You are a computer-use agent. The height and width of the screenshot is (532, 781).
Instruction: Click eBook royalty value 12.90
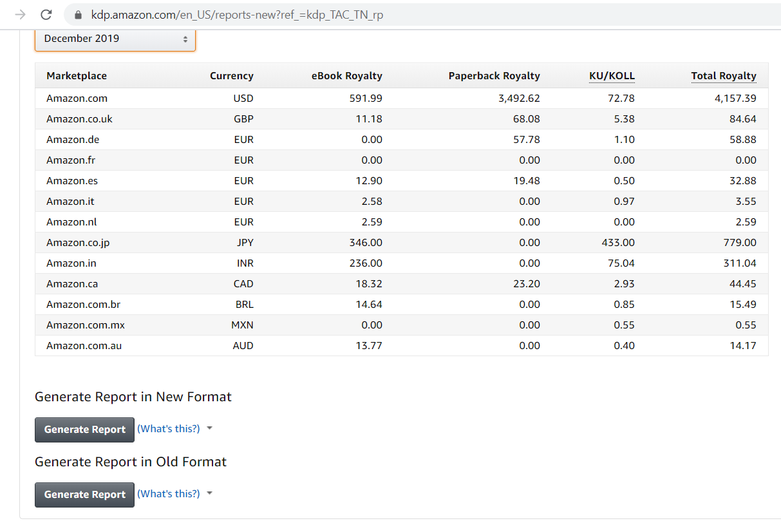(x=369, y=181)
